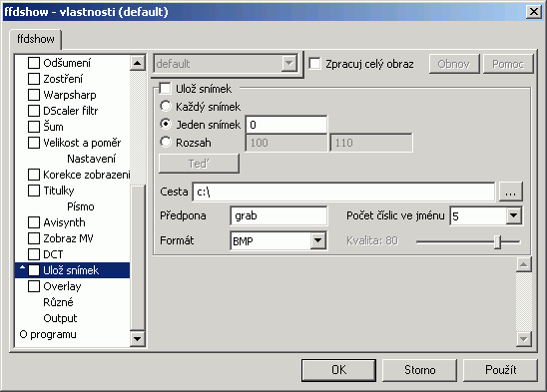Enable the Odšumení filter checkbox

coord(34,63)
